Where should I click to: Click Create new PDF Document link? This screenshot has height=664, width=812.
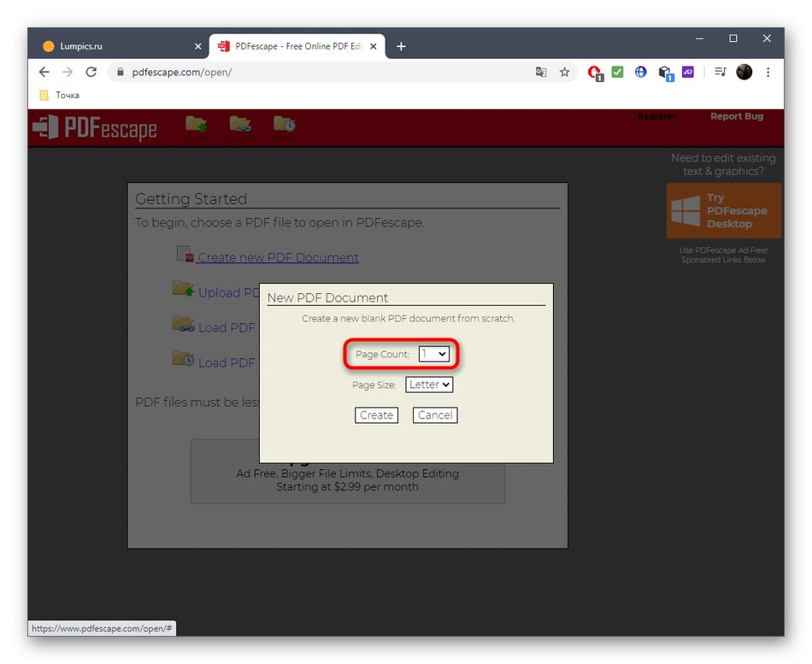coord(278,257)
